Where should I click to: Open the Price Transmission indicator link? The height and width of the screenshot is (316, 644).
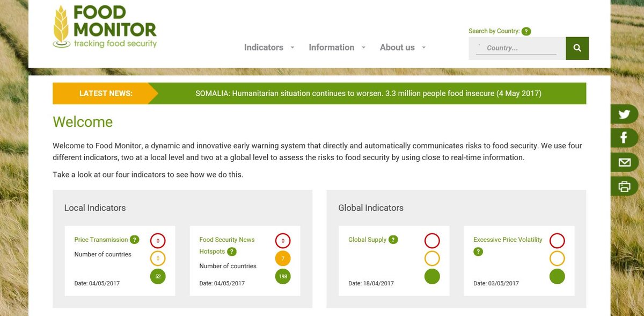(101, 240)
